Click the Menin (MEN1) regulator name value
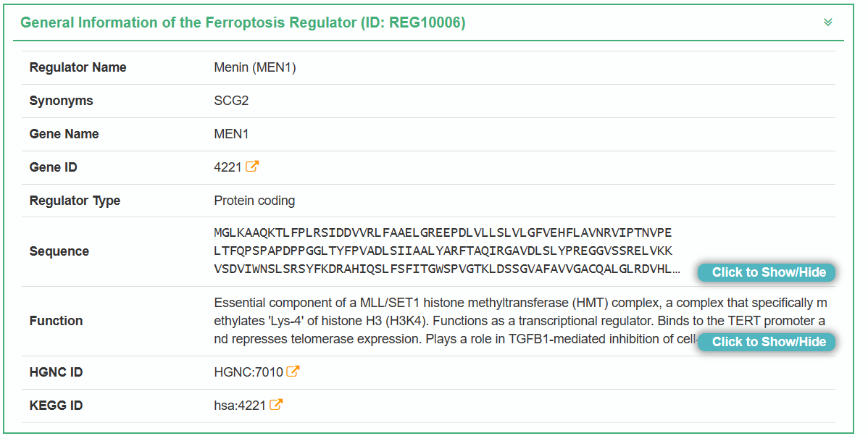This screenshot has width=868, height=436. [x=255, y=67]
